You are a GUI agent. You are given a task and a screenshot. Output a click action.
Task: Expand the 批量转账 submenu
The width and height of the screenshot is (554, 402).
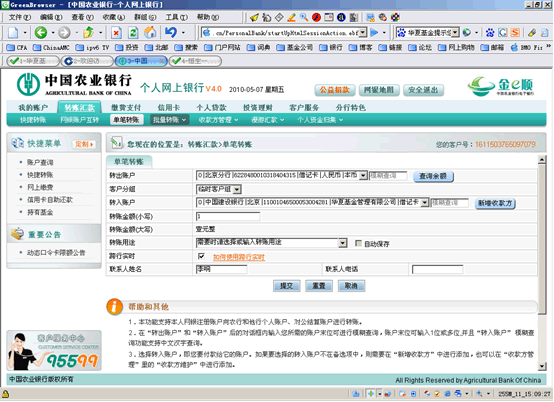[169, 120]
